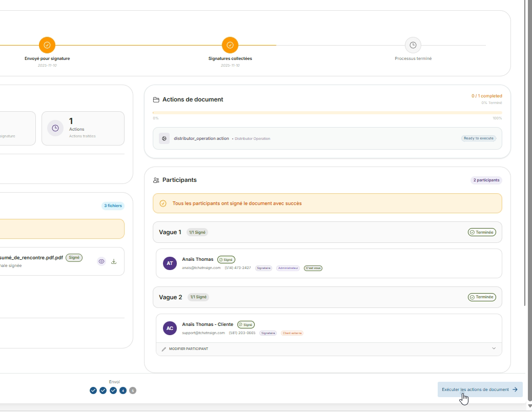
Task: Click the 'distributor_operation action' row title
Action: click(x=201, y=138)
